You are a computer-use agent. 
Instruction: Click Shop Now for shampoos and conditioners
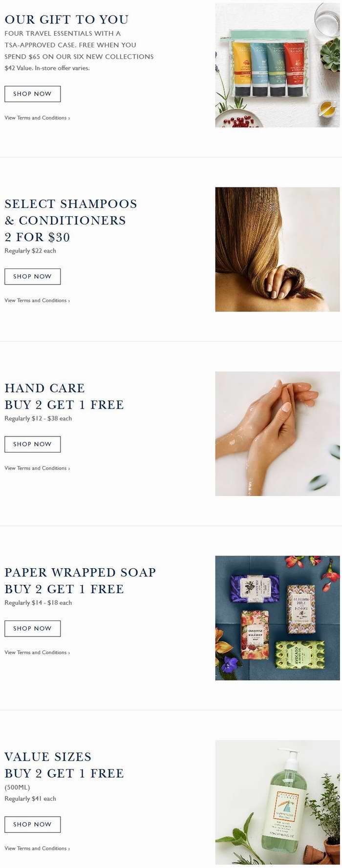(32, 276)
